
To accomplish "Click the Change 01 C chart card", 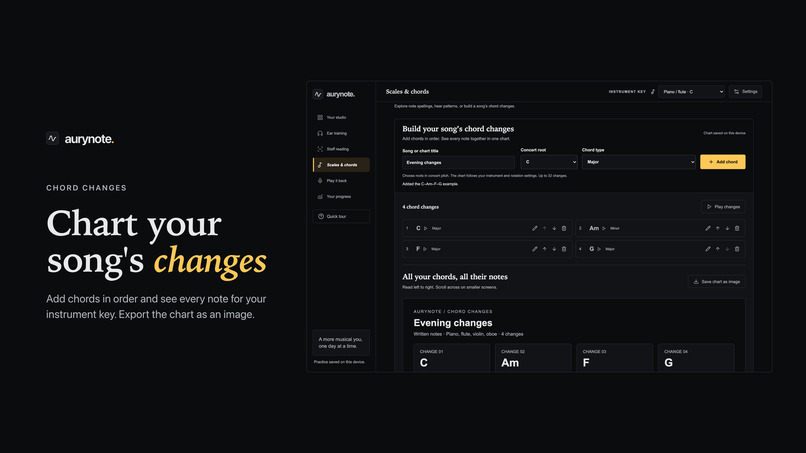I will pos(451,358).
